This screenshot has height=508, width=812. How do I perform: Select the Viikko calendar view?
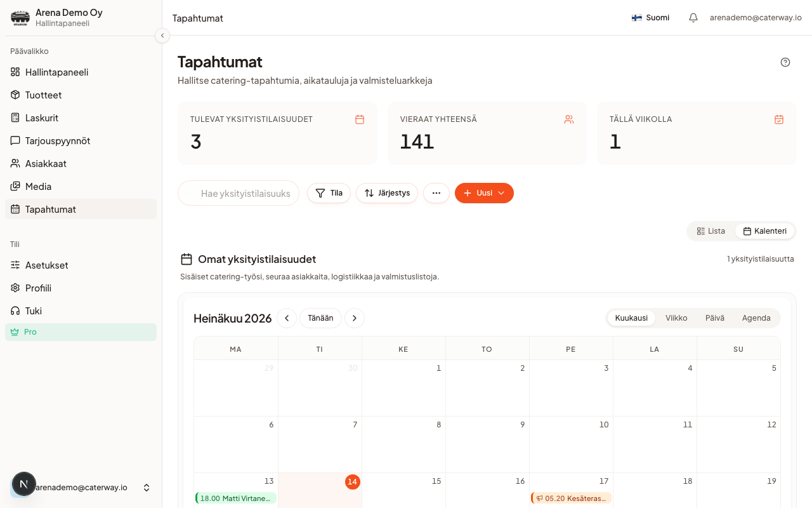[676, 318]
